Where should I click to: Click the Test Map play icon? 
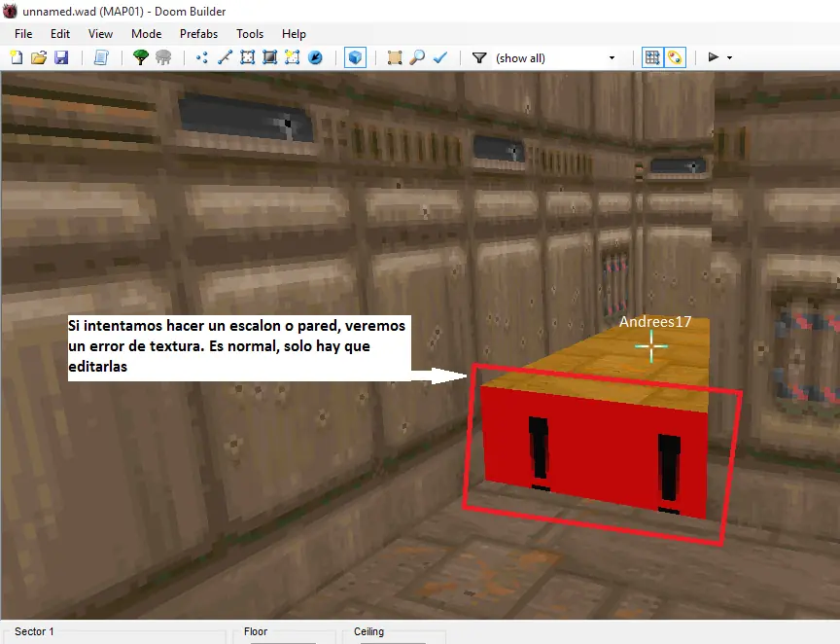coord(713,56)
